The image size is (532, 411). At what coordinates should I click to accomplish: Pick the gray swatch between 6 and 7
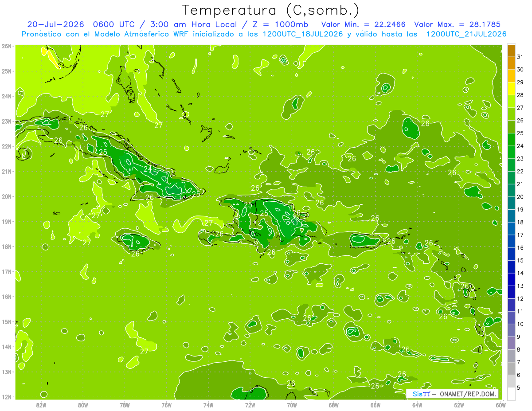[x=512, y=368]
